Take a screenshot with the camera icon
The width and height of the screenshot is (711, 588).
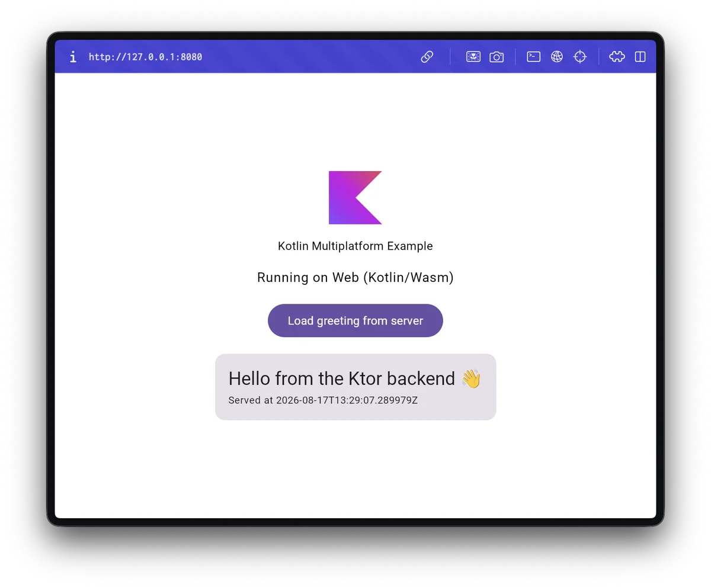point(497,57)
